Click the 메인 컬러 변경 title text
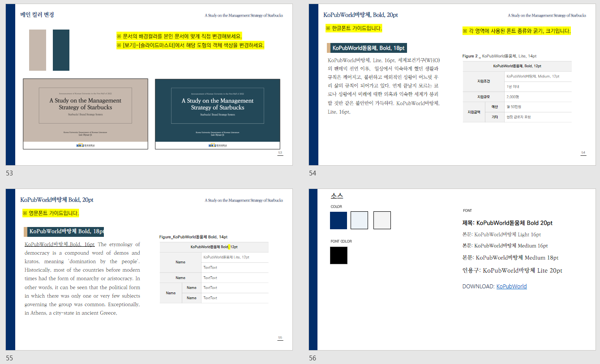 tap(37, 15)
